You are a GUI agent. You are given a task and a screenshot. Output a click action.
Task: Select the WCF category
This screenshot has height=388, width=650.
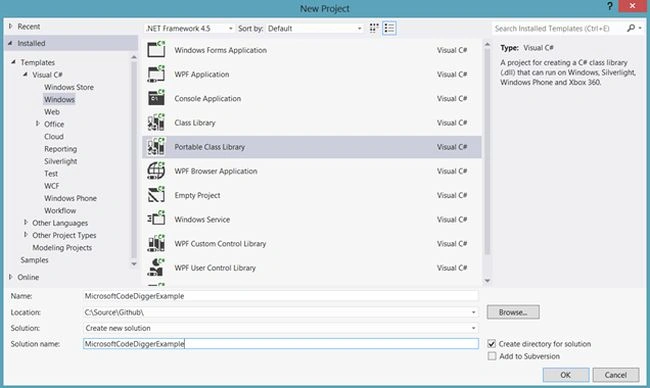pos(51,186)
